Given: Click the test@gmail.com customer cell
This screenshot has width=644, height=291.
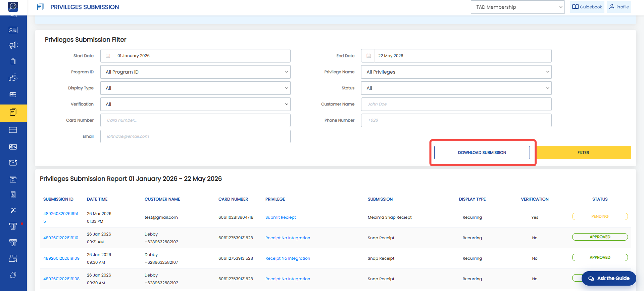Looking at the screenshot, I should (161, 217).
